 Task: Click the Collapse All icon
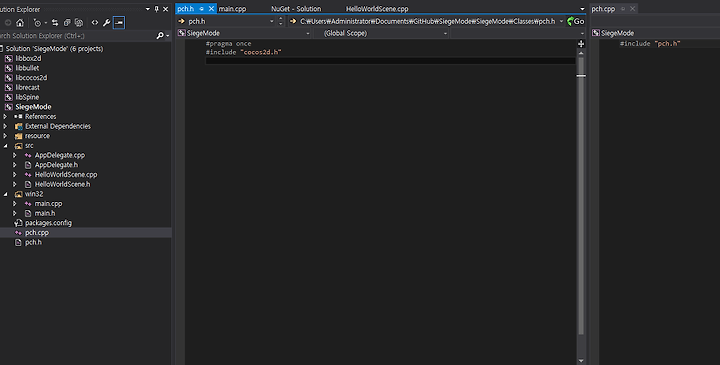67,22
